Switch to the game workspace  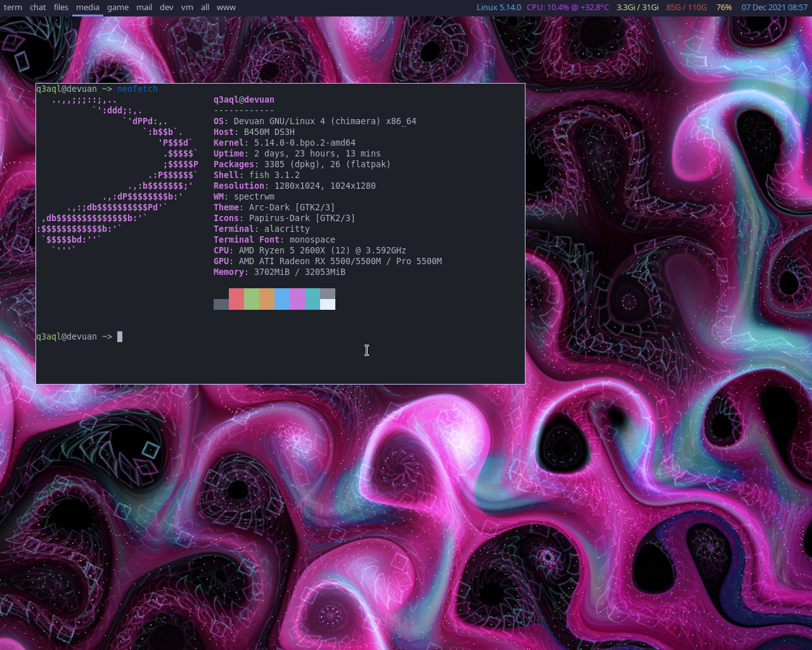(x=118, y=8)
